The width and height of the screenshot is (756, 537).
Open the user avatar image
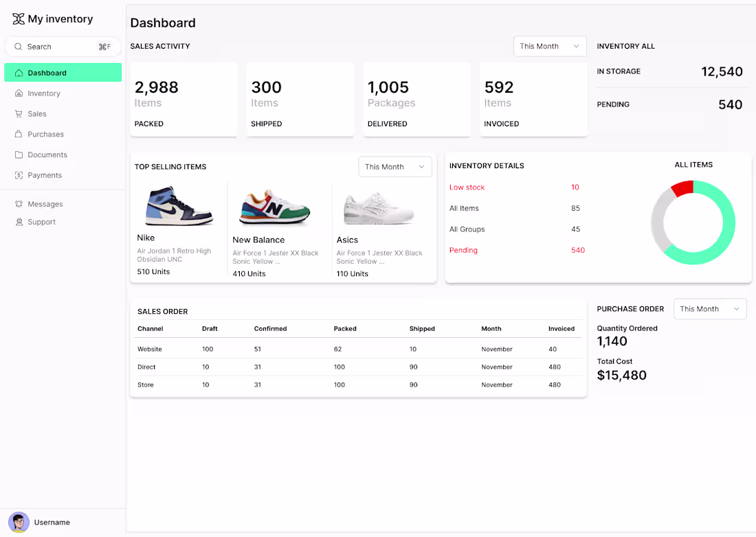pos(18,522)
